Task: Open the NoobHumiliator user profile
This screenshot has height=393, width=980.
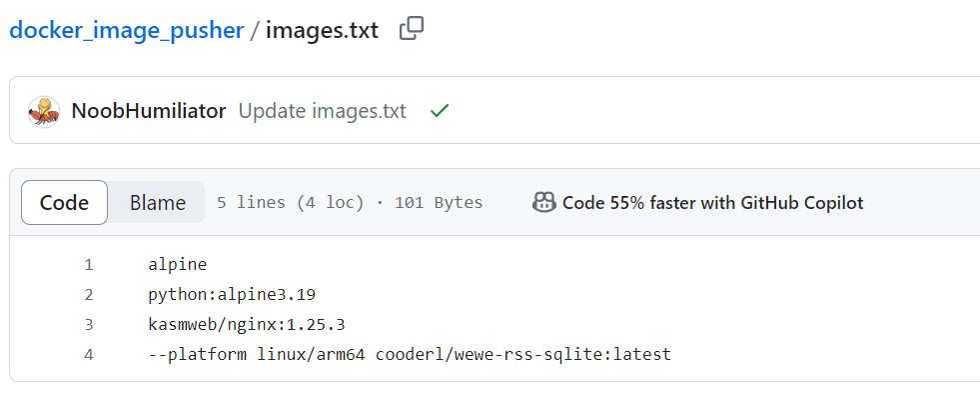Action: 149,111
